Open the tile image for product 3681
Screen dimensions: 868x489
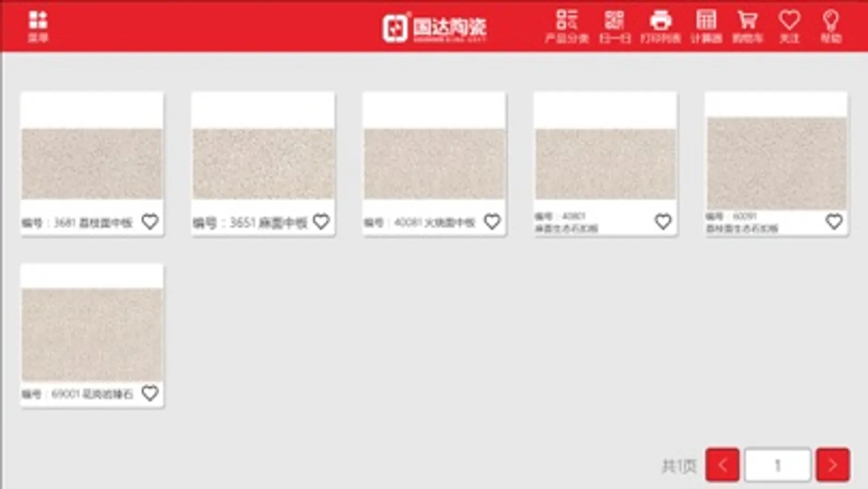tap(92, 164)
